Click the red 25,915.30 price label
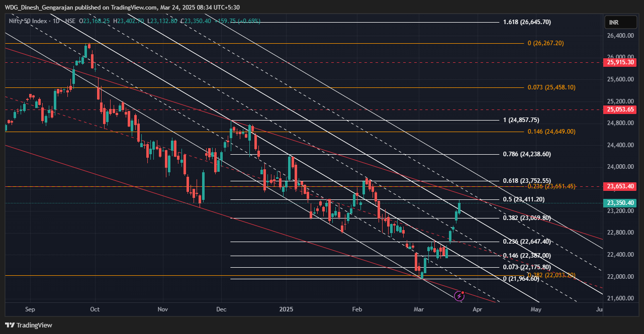This screenshot has width=644, height=334. (x=620, y=63)
